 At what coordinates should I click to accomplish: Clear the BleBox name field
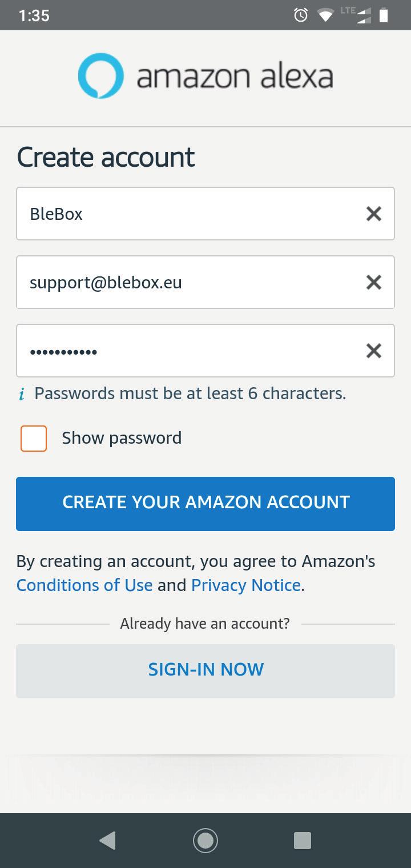point(373,214)
